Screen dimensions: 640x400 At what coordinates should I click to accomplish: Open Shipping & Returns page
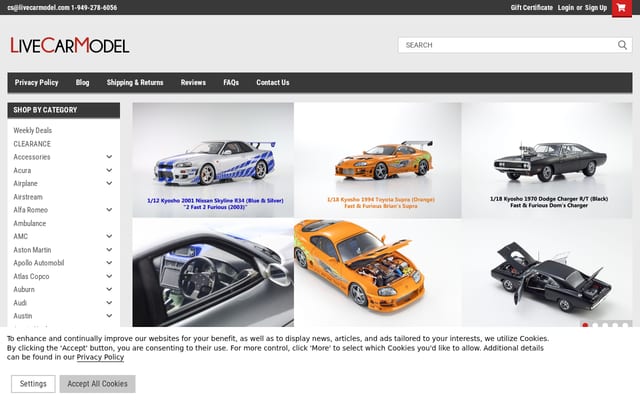(x=135, y=82)
